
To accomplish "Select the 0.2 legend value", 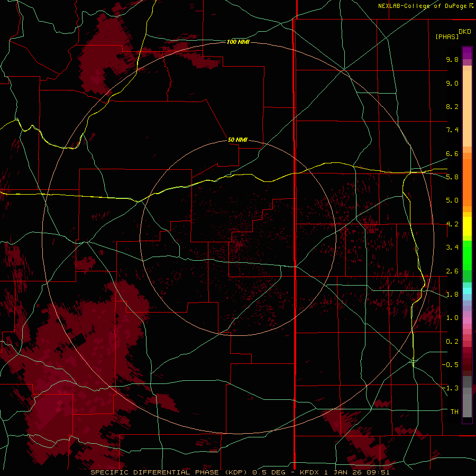I will (452, 341).
